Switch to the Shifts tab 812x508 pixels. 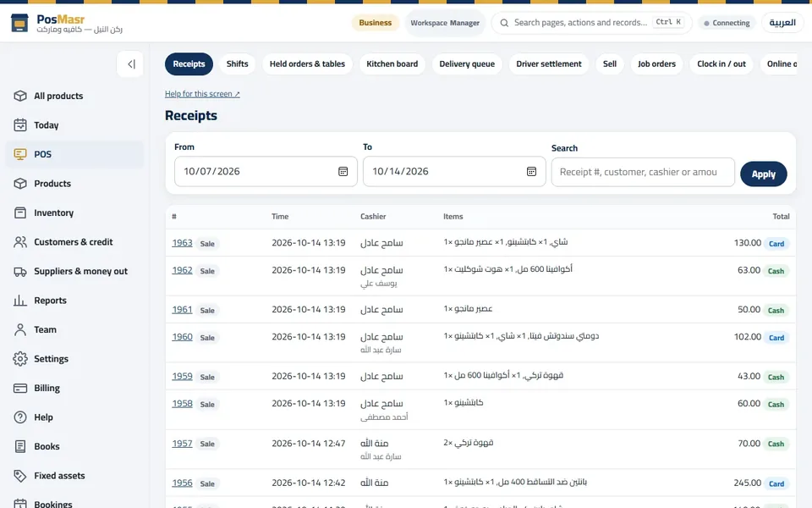pos(237,63)
